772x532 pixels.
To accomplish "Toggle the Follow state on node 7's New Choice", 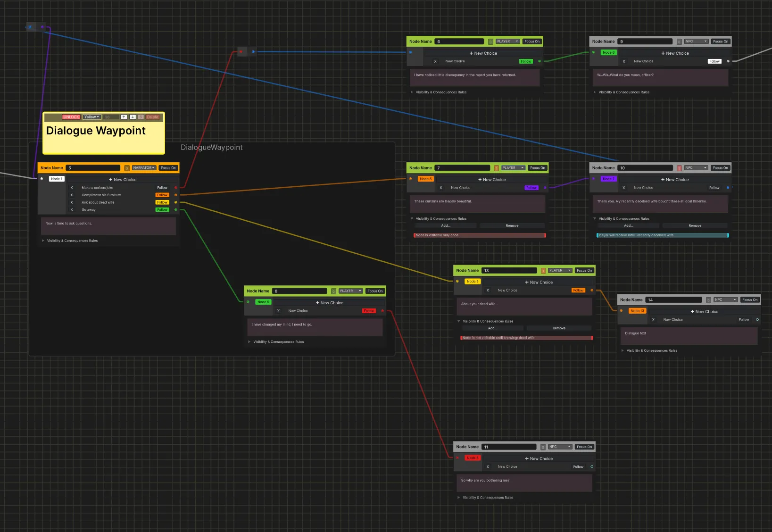I will [531, 187].
